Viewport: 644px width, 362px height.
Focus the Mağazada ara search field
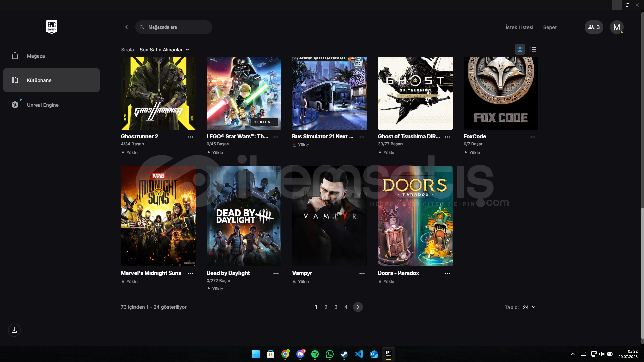pyautogui.click(x=174, y=27)
